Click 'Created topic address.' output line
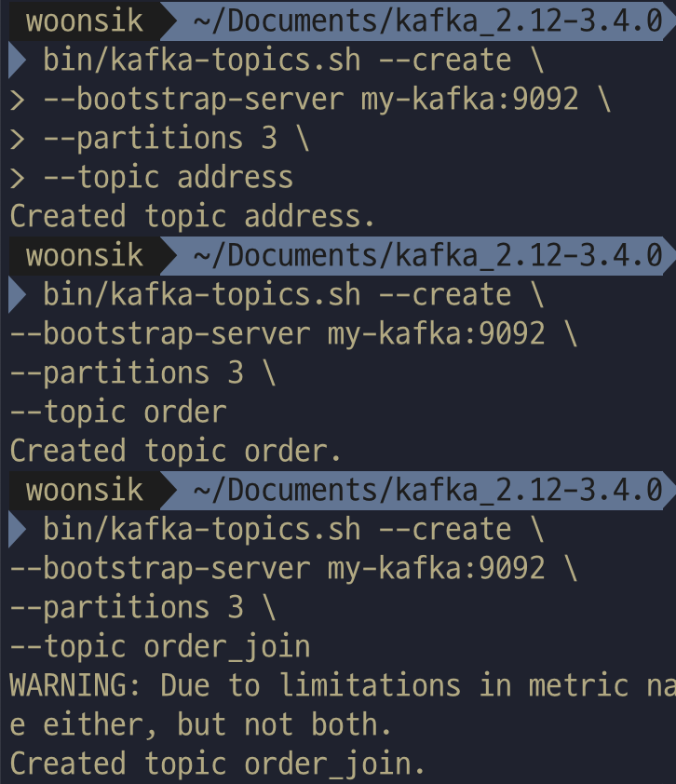 pos(193,217)
